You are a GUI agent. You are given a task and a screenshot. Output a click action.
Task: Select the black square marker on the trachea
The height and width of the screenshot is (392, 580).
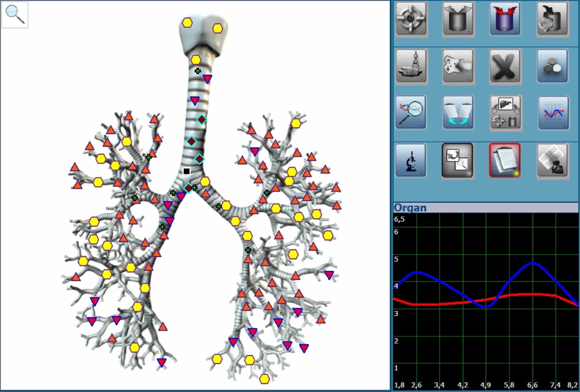pos(186,171)
